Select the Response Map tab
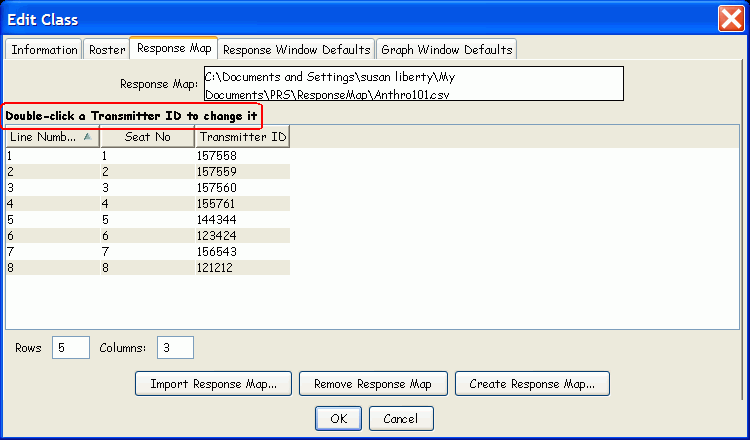 coord(174,48)
